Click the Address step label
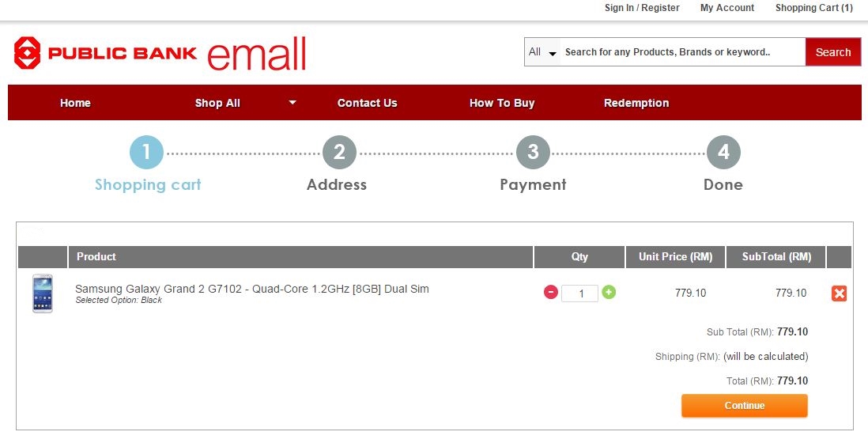The height and width of the screenshot is (443, 868). point(337,184)
